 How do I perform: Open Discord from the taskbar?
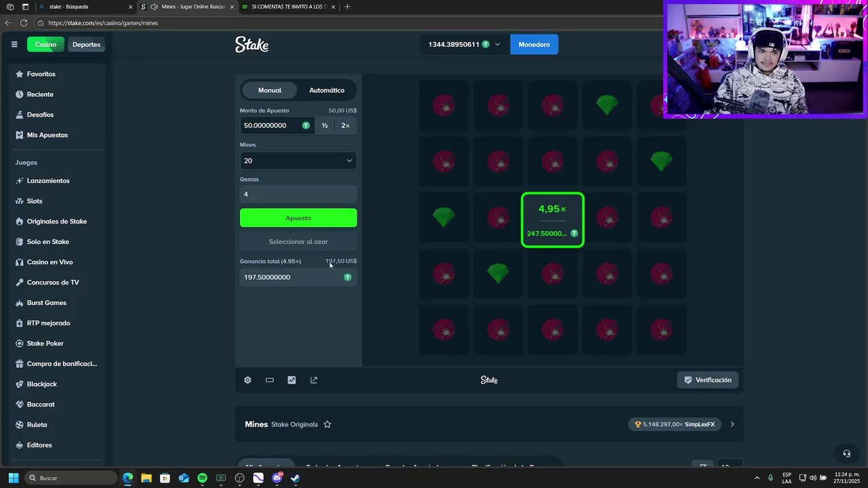[277, 478]
